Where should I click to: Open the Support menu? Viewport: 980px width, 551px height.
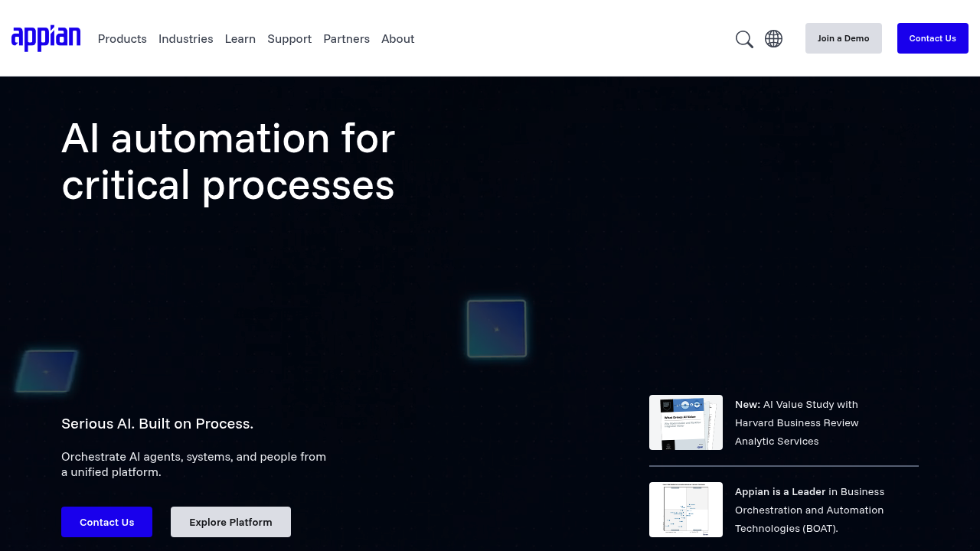pyautogui.click(x=289, y=39)
